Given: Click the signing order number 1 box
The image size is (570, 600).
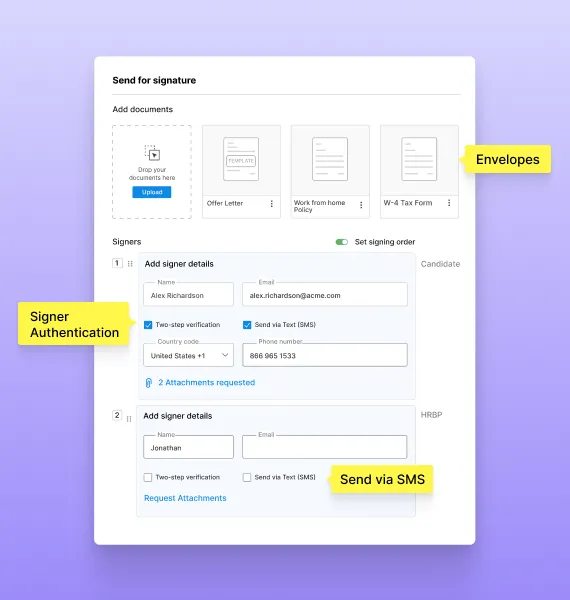Looking at the screenshot, I should tap(117, 263).
